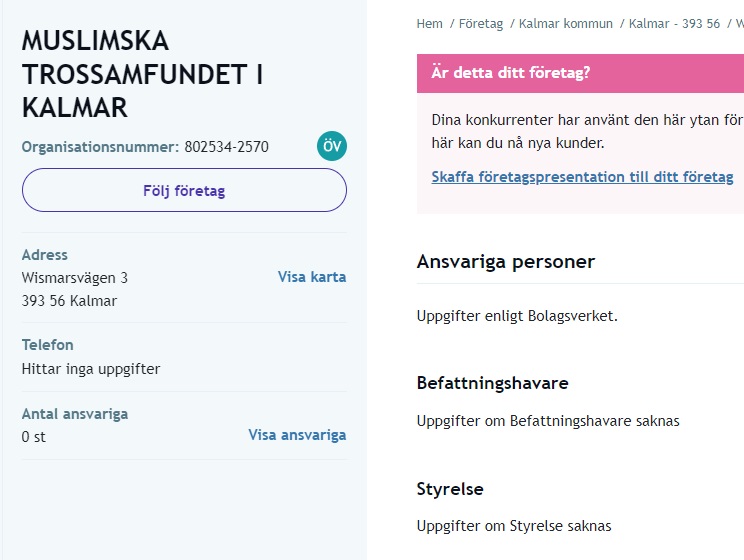Click the Telefon label in sidebar
Image resolution: width=744 pixels, height=560 pixels.
tap(48, 345)
